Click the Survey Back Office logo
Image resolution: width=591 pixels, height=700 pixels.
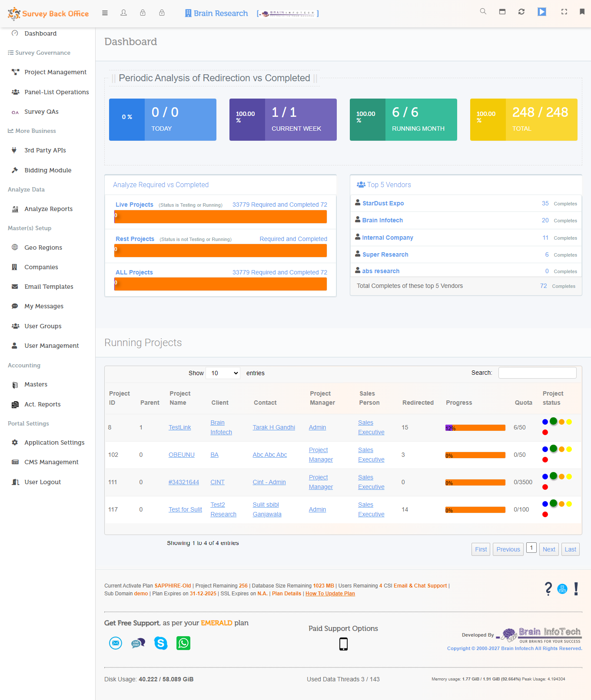[48, 13]
